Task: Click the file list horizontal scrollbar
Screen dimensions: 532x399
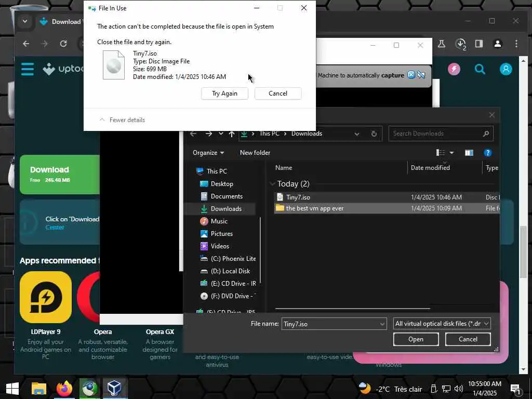Action: pos(353,309)
